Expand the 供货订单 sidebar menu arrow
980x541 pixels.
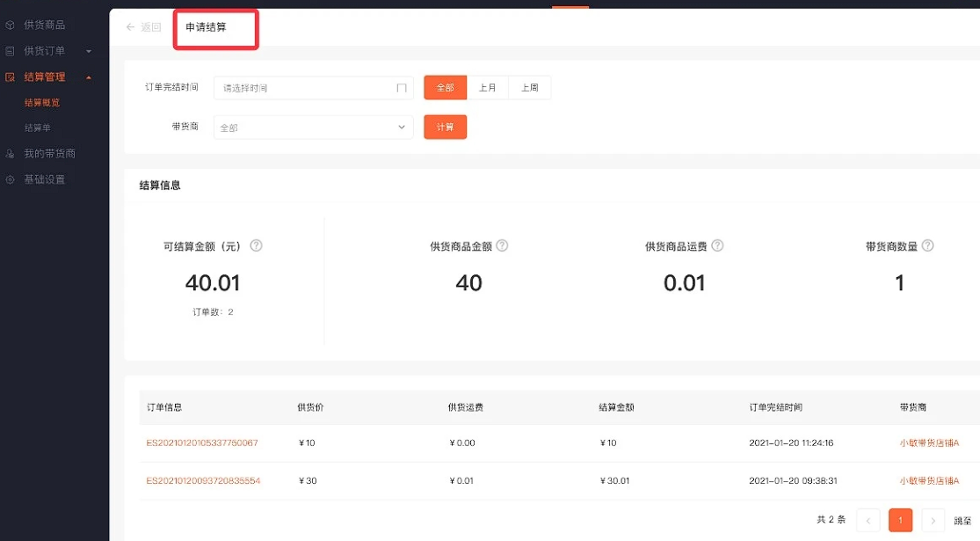point(89,51)
